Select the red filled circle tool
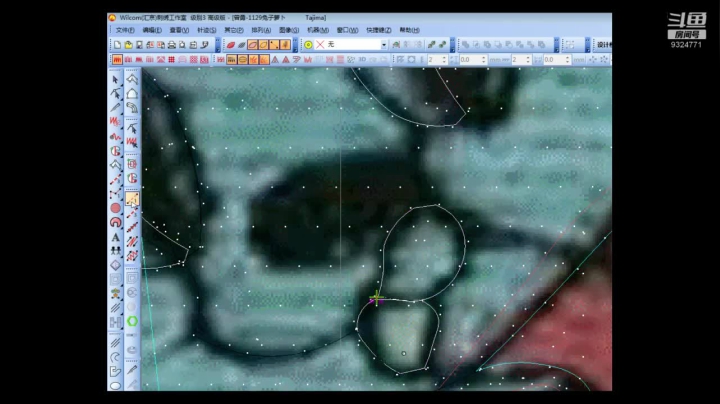Viewport: 720px width, 404px height. click(115, 208)
